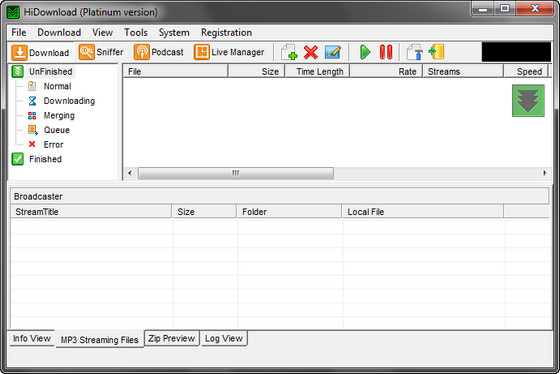The height and width of the screenshot is (374, 560).
Task: Sort by Streams column header
Action: (463, 71)
